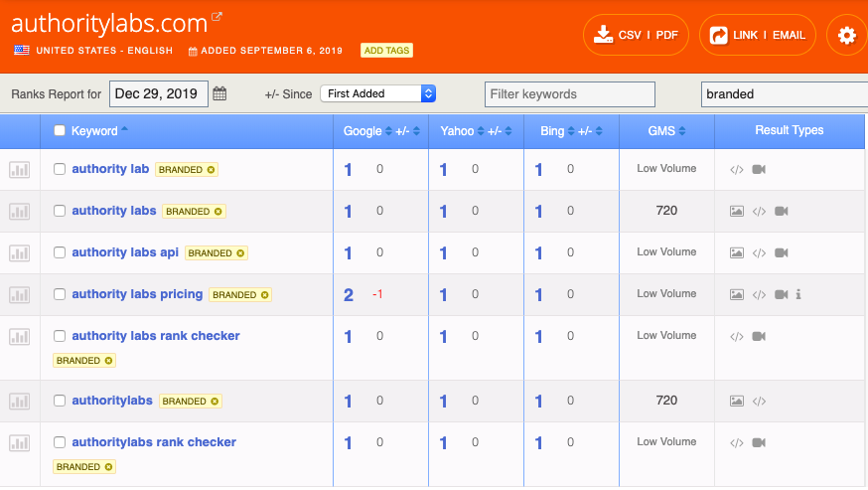Open the First Added dropdown
The width and height of the screenshot is (868, 490).
pos(378,93)
